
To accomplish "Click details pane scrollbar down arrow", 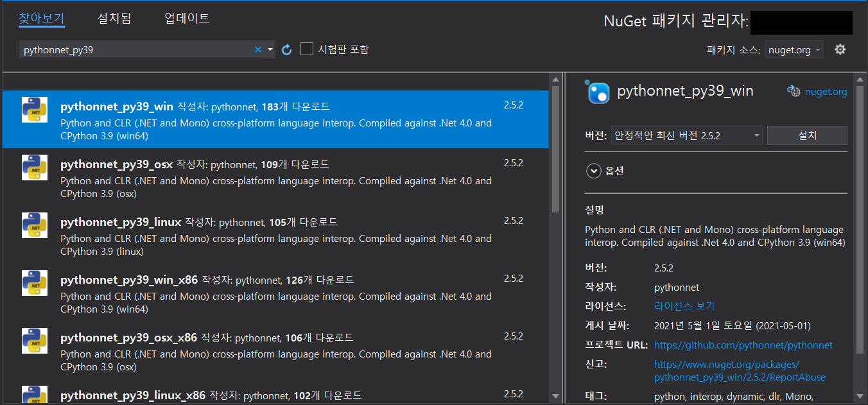I will click(x=860, y=396).
